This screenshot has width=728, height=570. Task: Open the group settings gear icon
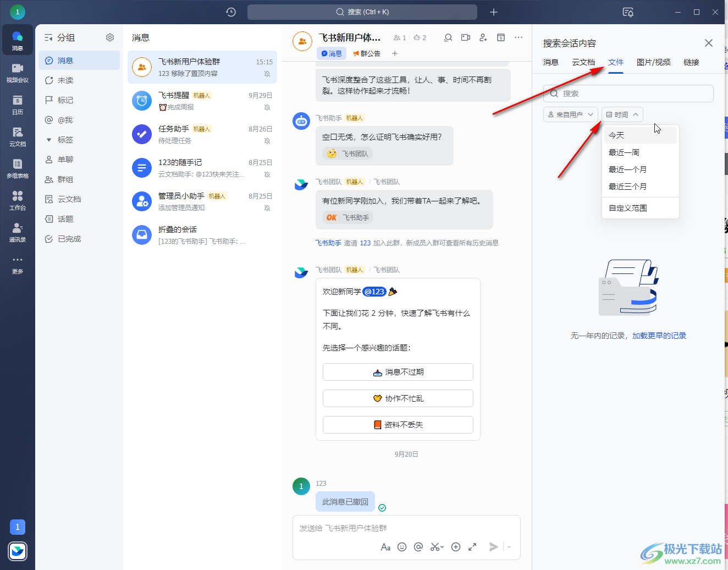pyautogui.click(x=110, y=37)
